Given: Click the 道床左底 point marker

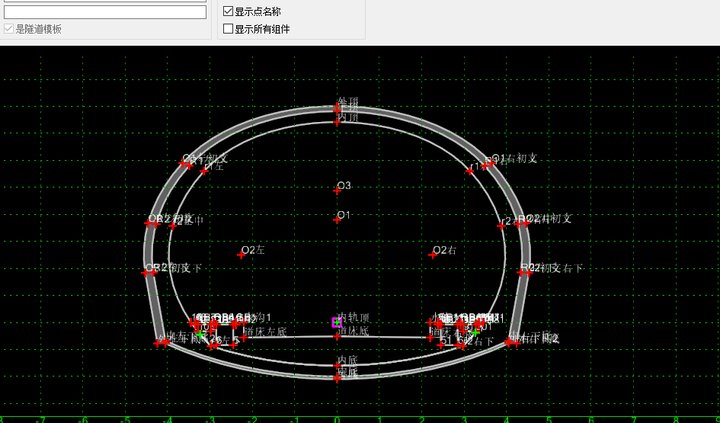Looking at the screenshot, I should (244, 336).
